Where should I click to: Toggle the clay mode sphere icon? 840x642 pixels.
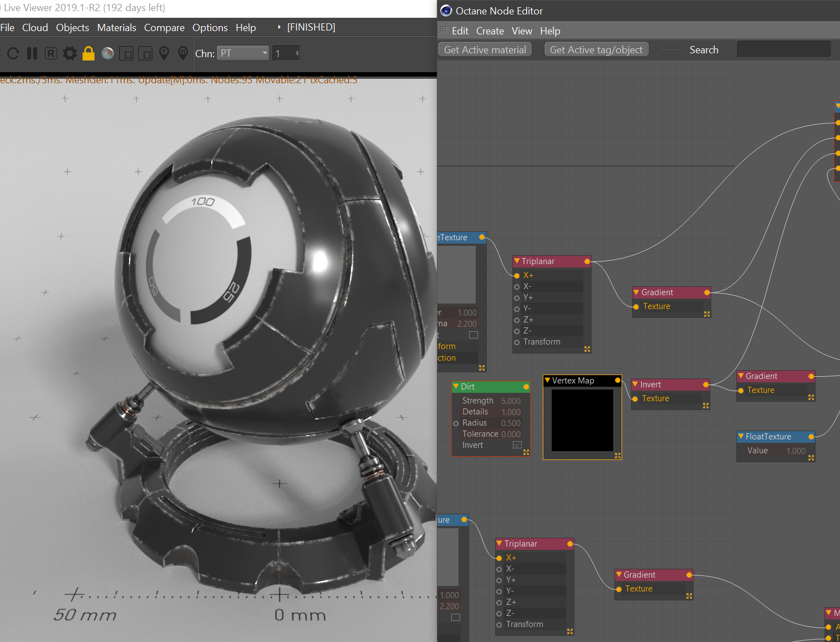[x=108, y=53]
